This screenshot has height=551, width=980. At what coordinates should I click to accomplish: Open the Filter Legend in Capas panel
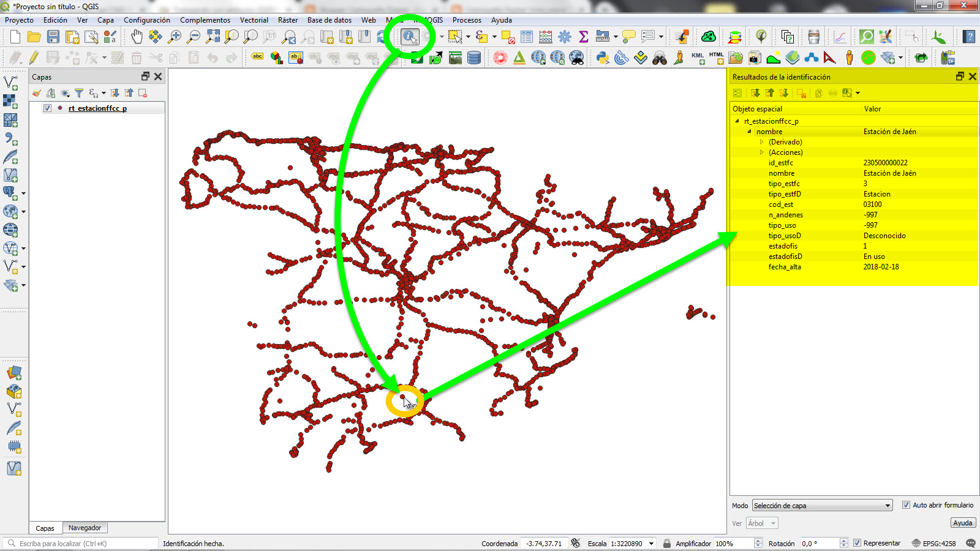(80, 93)
